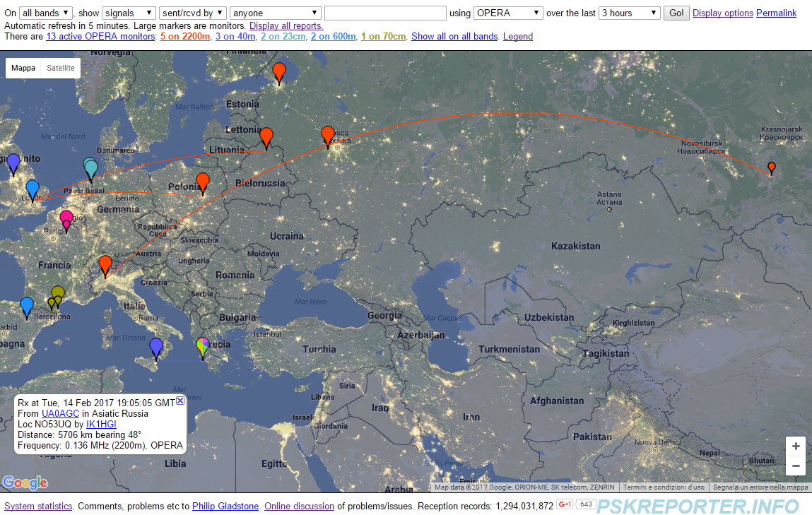The image size is (812, 515).
Task: Filter by '1 on 70cm' link
Action: tap(383, 36)
